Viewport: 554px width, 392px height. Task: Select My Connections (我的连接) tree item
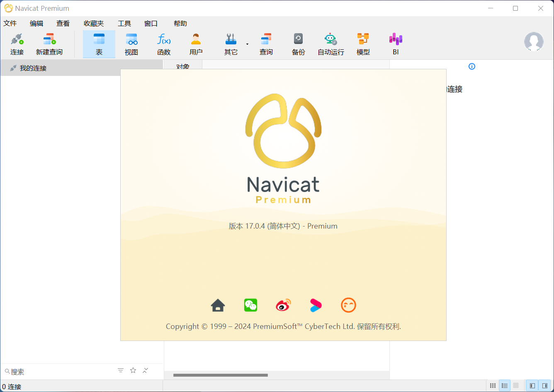(x=81, y=68)
